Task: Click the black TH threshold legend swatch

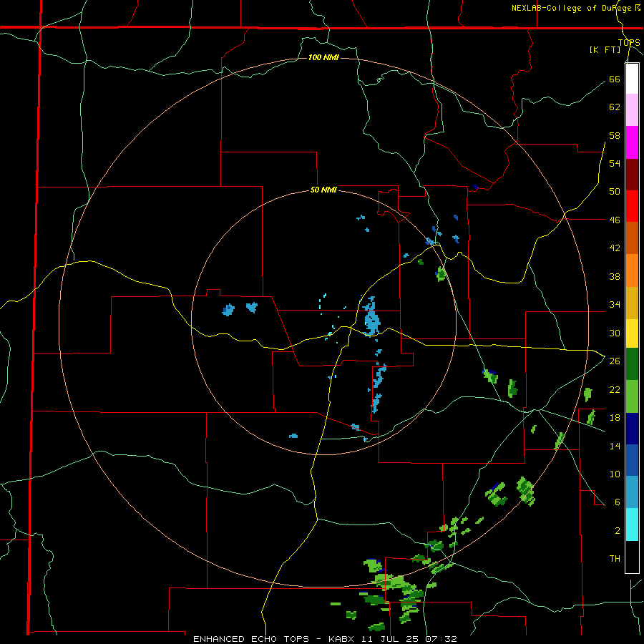Action: click(x=632, y=557)
